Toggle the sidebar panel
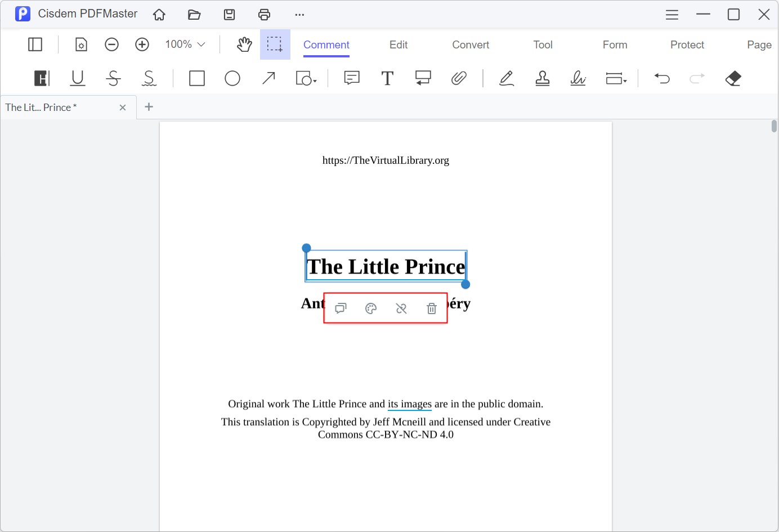Viewport: 779px width, 532px height. tap(35, 44)
